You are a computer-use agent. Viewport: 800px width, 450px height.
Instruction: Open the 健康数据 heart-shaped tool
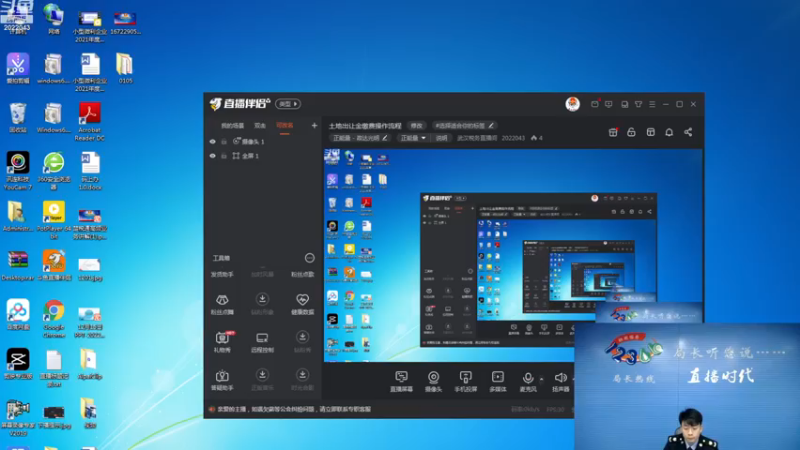303,304
